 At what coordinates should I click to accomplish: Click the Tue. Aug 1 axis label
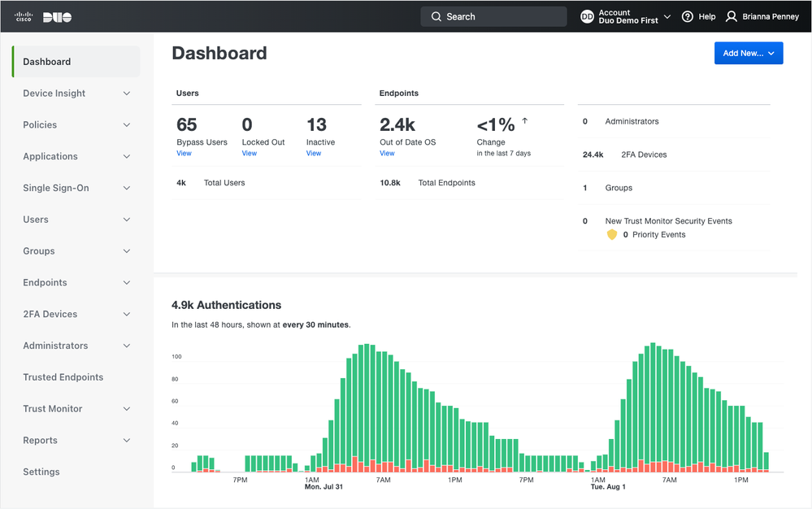pyautogui.click(x=608, y=487)
